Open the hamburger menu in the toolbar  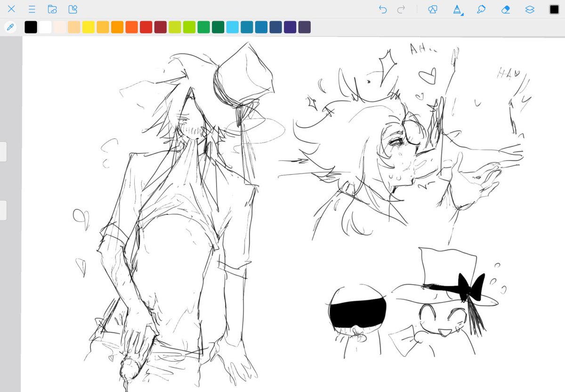click(32, 9)
